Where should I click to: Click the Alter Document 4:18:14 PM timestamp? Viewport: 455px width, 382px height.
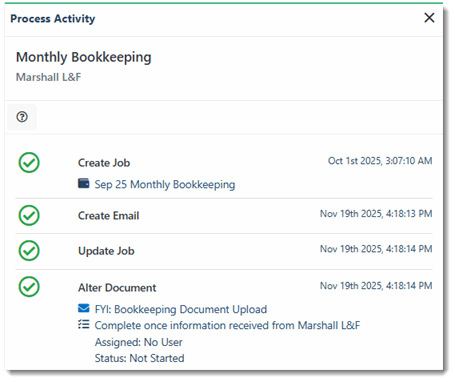tap(376, 286)
